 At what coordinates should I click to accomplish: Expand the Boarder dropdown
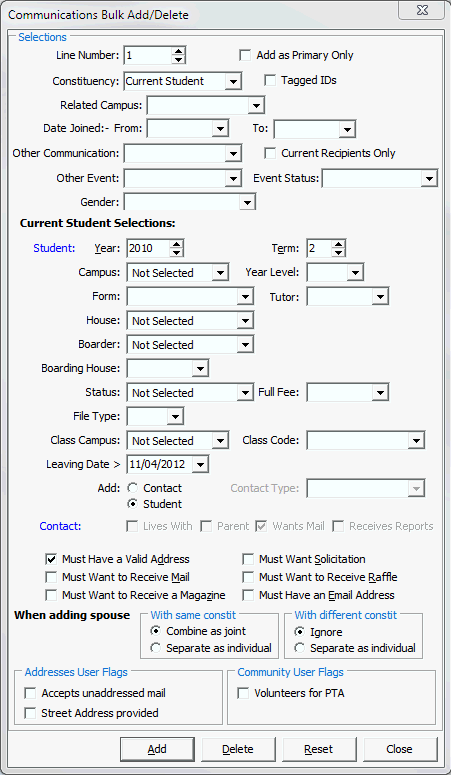pyautogui.click(x=245, y=345)
